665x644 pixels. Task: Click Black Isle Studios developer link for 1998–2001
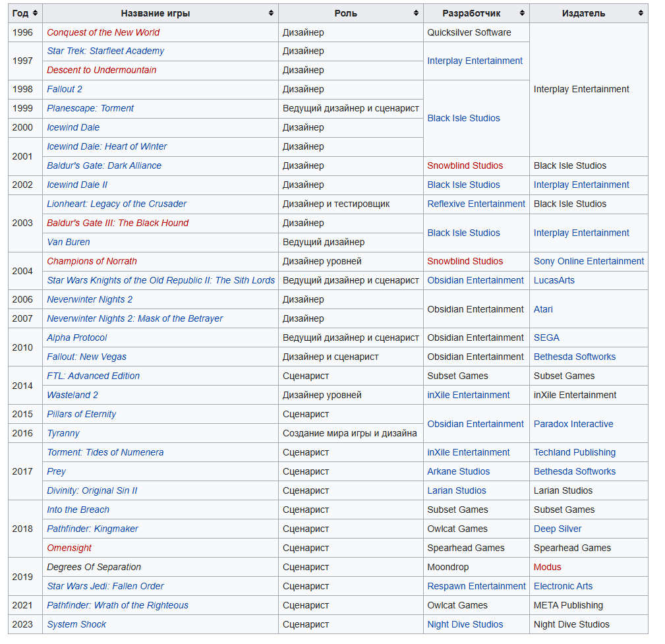(x=463, y=118)
